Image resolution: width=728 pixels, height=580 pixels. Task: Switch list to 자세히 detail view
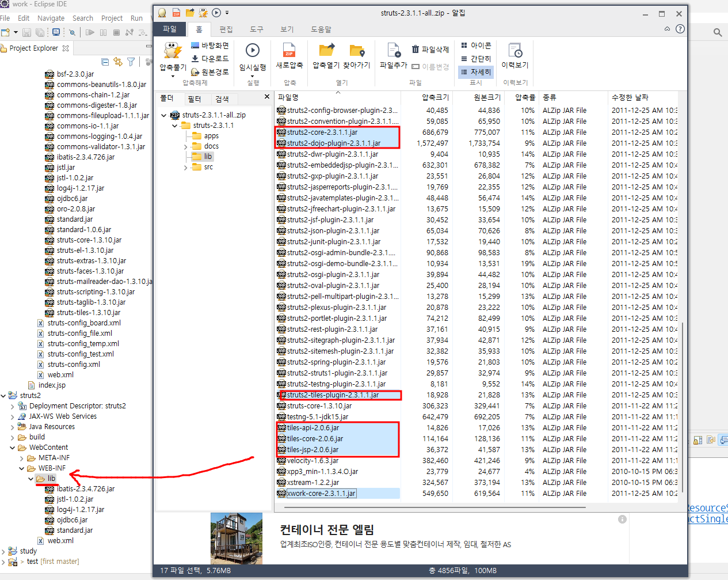pos(476,72)
